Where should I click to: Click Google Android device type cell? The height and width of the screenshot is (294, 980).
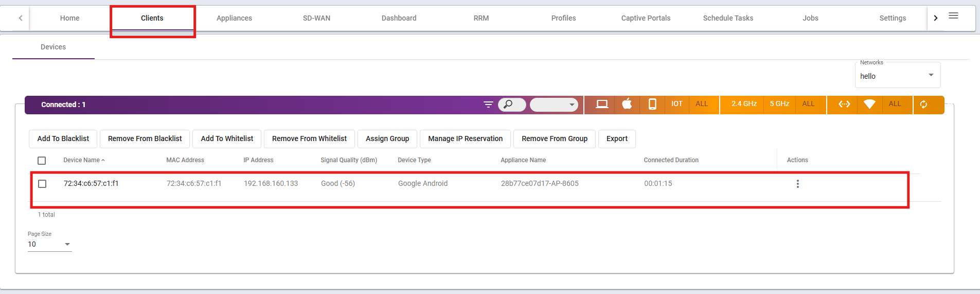423,183
